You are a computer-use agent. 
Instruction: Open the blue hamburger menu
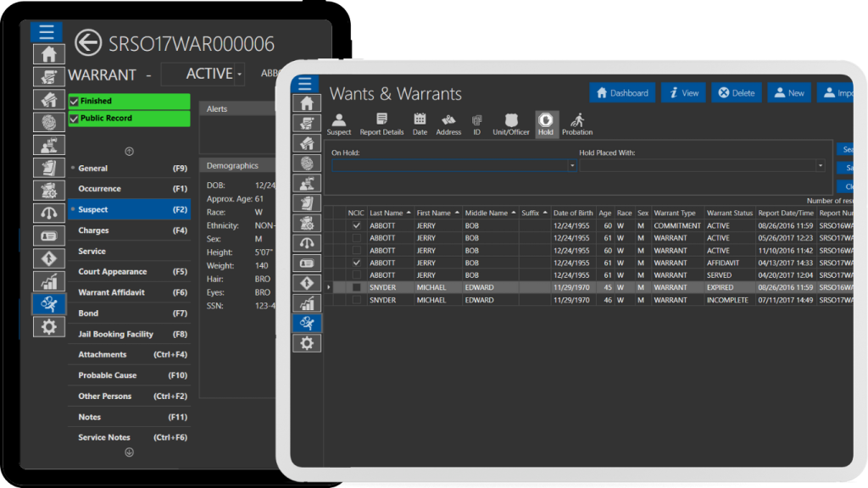pyautogui.click(x=47, y=31)
